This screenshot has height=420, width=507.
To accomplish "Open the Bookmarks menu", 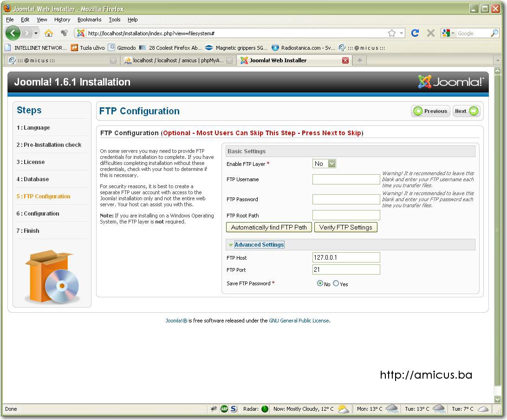I will point(89,20).
